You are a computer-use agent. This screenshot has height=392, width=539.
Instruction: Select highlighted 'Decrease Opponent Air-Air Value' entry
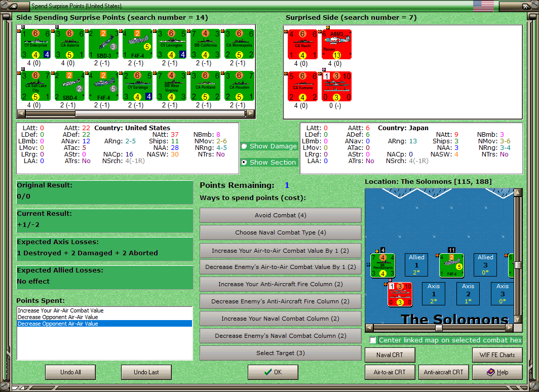[x=104, y=324]
